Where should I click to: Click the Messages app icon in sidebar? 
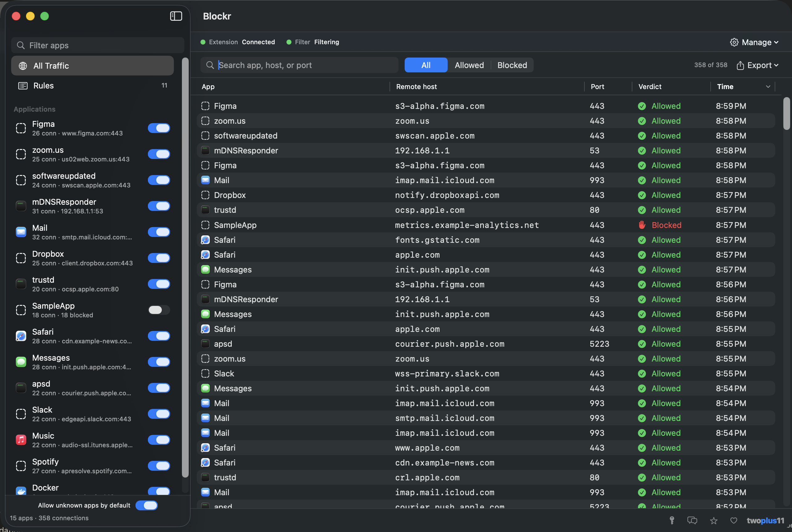coord(21,362)
